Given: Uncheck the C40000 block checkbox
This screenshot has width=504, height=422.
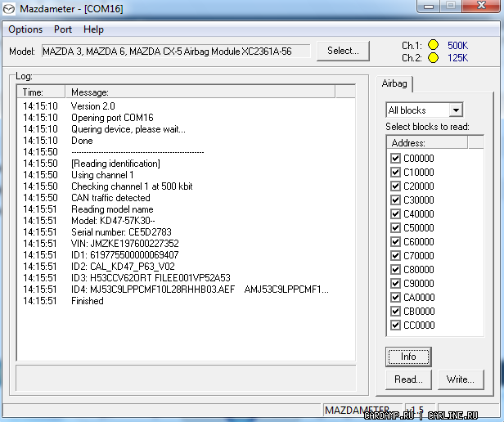Looking at the screenshot, I should click(395, 214).
